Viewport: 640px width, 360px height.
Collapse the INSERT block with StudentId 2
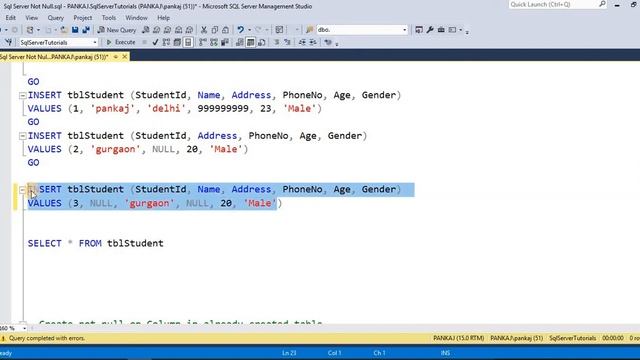click(23, 136)
